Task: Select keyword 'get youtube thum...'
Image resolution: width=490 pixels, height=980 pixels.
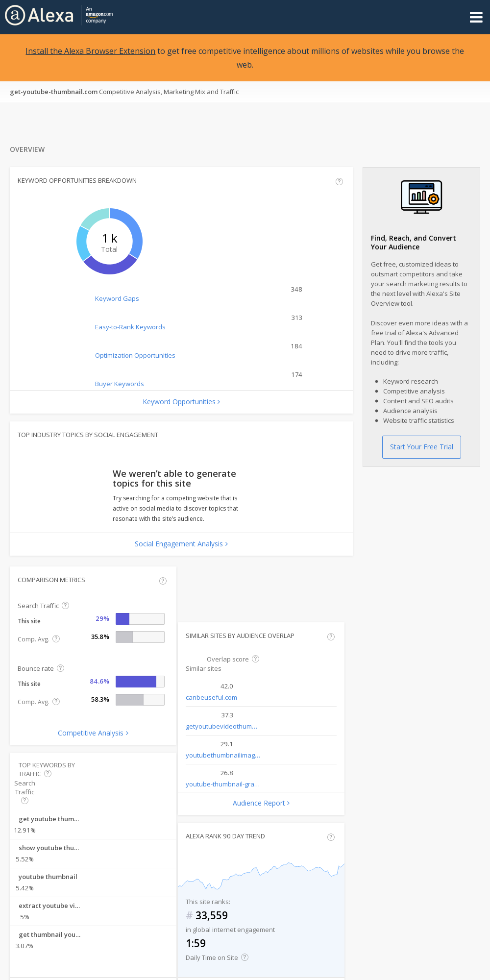Action: pos(49,819)
